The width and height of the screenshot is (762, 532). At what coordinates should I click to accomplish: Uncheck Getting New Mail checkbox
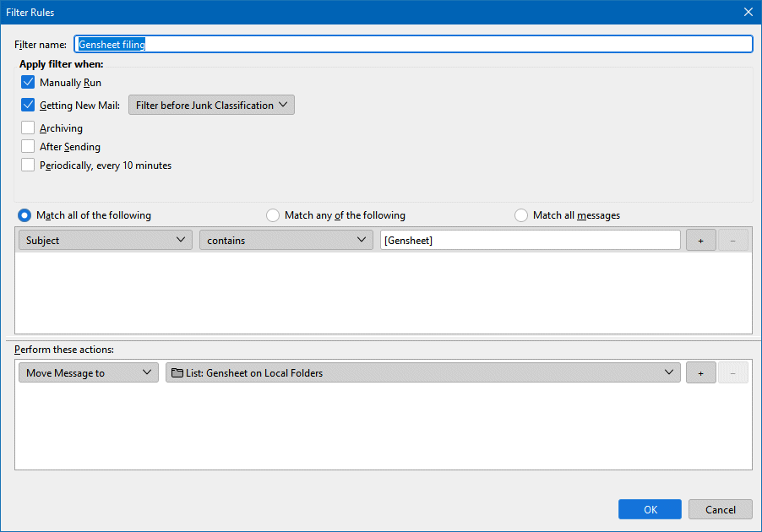click(x=28, y=105)
